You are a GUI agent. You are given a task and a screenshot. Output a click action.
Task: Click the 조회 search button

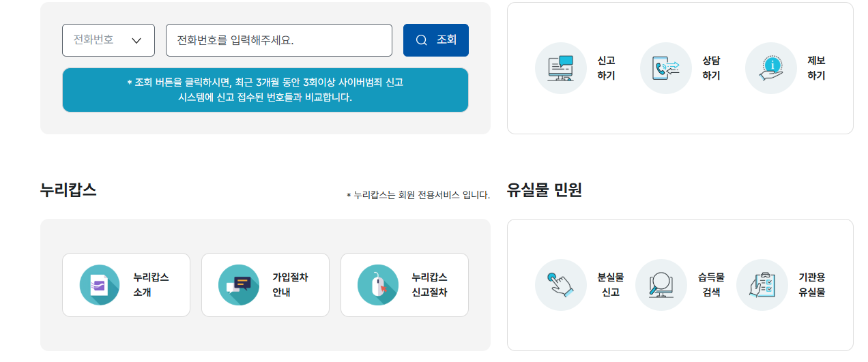[436, 40]
